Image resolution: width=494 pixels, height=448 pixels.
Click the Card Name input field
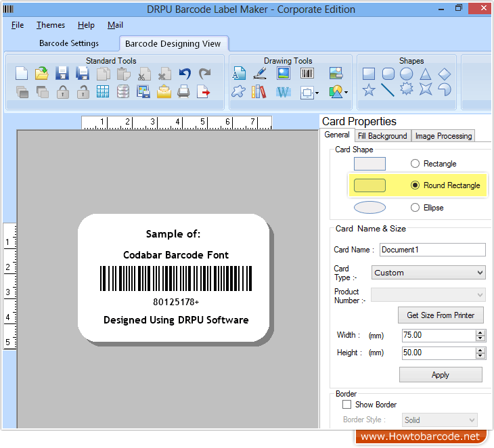click(x=432, y=250)
